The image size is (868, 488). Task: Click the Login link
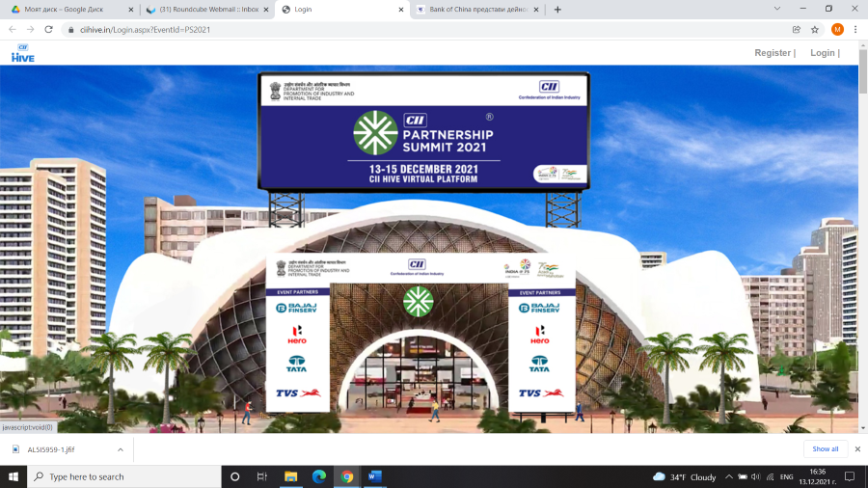[x=822, y=53]
